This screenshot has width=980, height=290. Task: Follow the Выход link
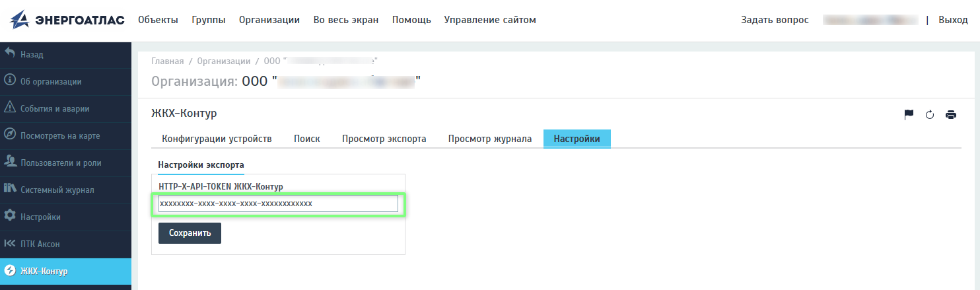[953, 20]
